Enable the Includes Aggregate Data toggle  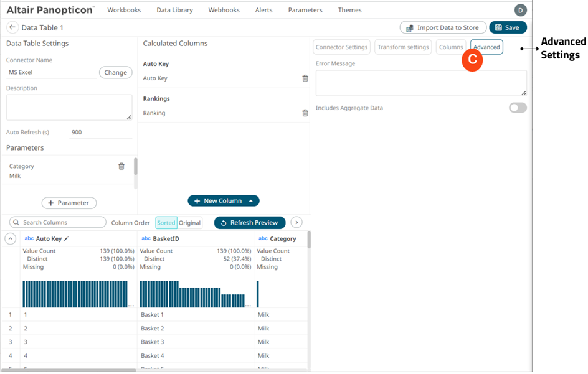[x=517, y=108]
